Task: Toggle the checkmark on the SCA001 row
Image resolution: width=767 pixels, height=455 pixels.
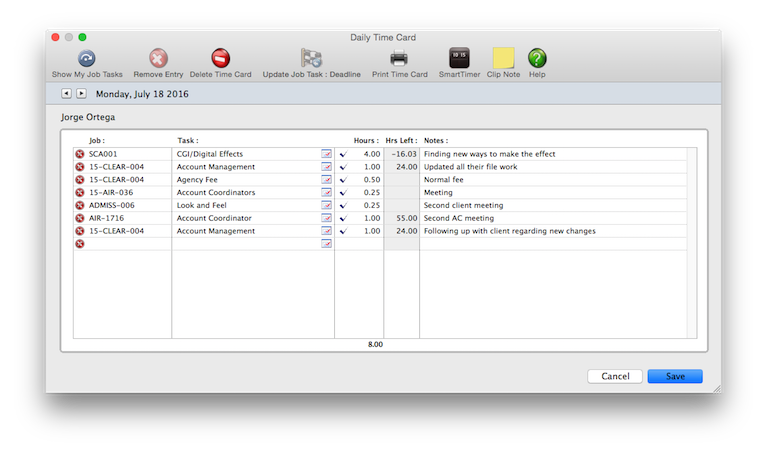Action: click(x=344, y=155)
